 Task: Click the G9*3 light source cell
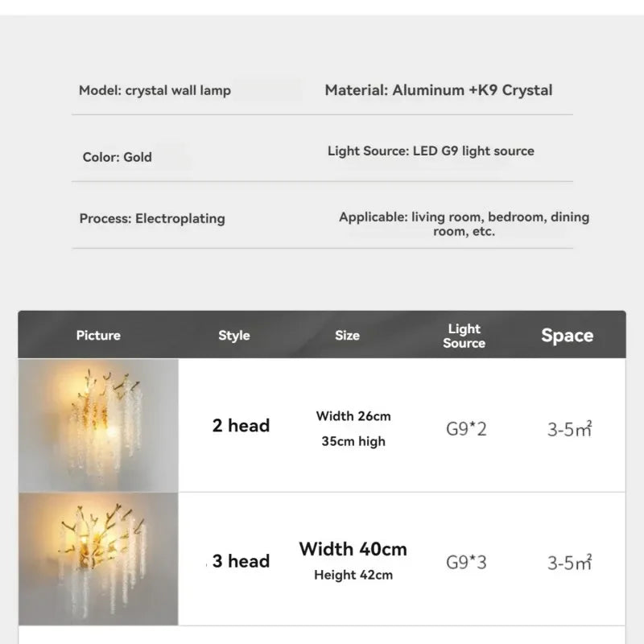pos(466,562)
